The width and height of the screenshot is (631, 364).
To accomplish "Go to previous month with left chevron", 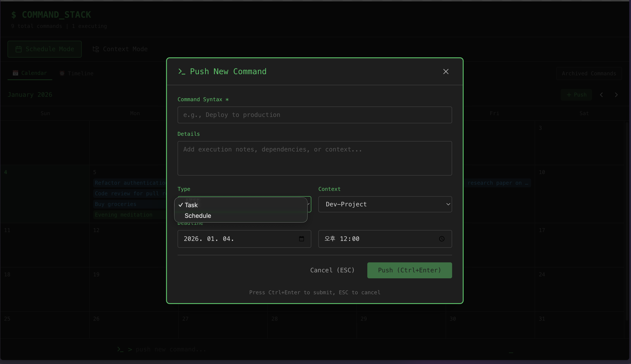I will pyautogui.click(x=601, y=95).
